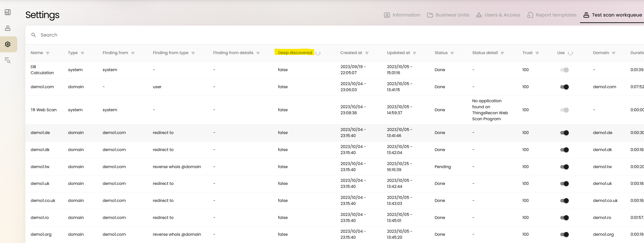Click the Settings page heading
644x243 pixels.
click(x=42, y=15)
